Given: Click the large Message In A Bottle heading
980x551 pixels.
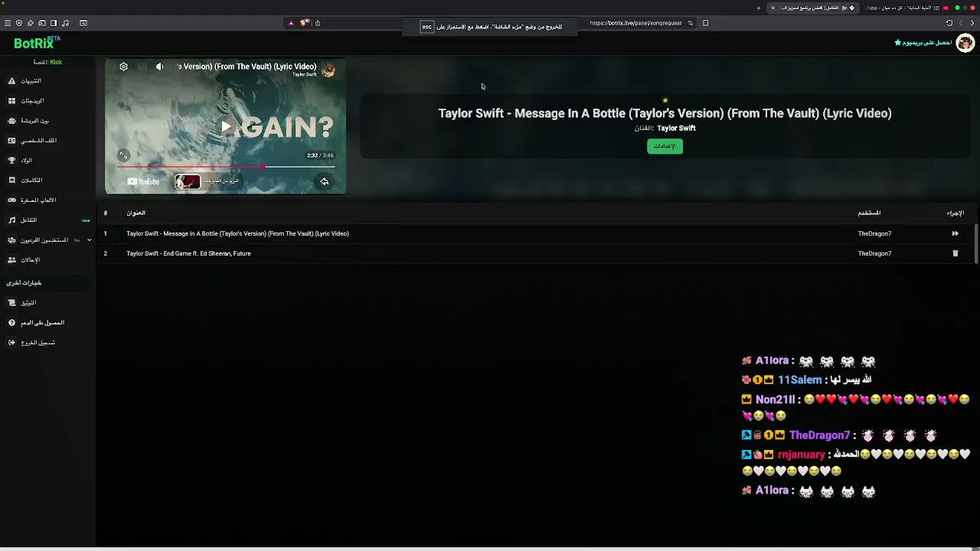Looking at the screenshot, I should [x=665, y=113].
